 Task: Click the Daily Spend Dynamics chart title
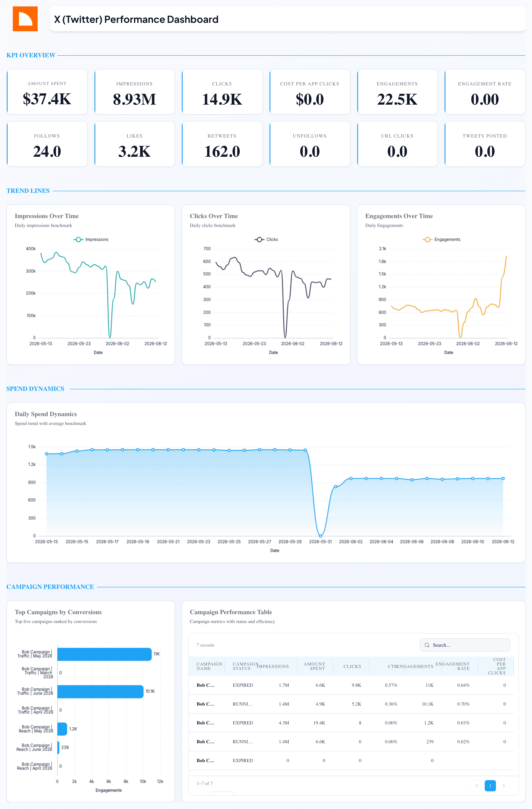coord(45,414)
